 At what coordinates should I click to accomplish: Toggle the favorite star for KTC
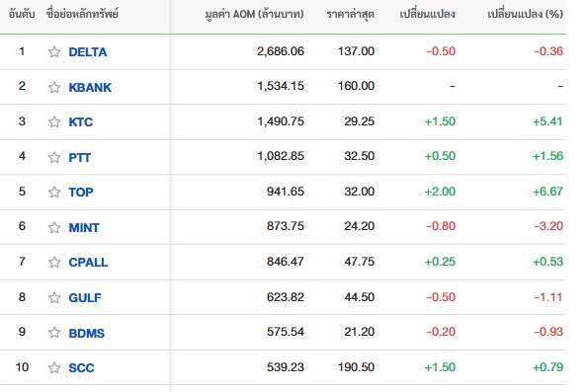[54, 121]
